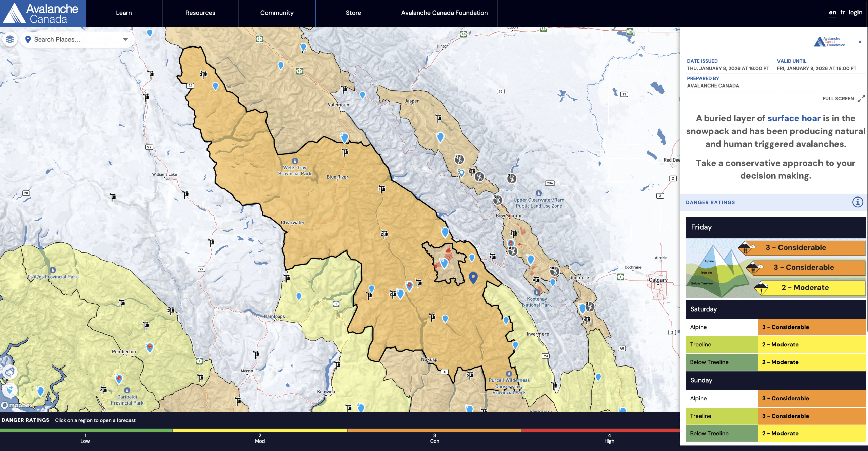
Task: Follow the surface hoar link
Action: (x=794, y=118)
